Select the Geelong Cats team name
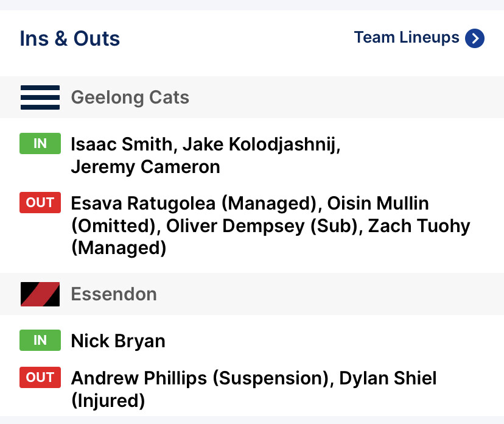The width and height of the screenshot is (504, 424). coord(130,97)
